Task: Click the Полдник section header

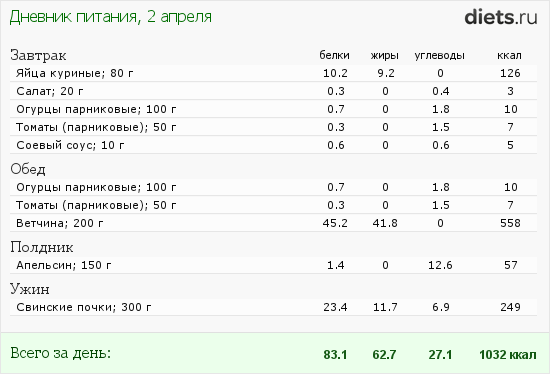Action: [x=42, y=247]
